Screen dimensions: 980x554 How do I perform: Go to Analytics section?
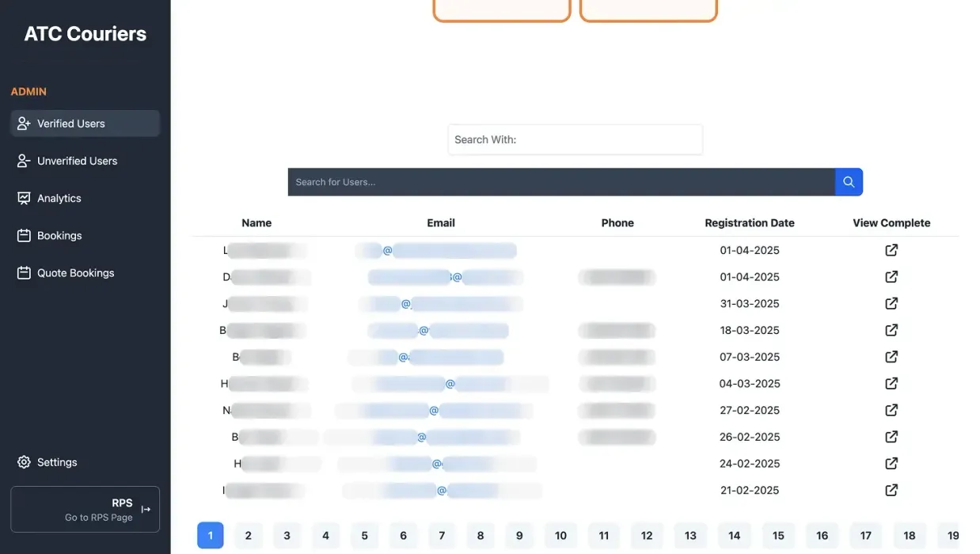point(85,198)
